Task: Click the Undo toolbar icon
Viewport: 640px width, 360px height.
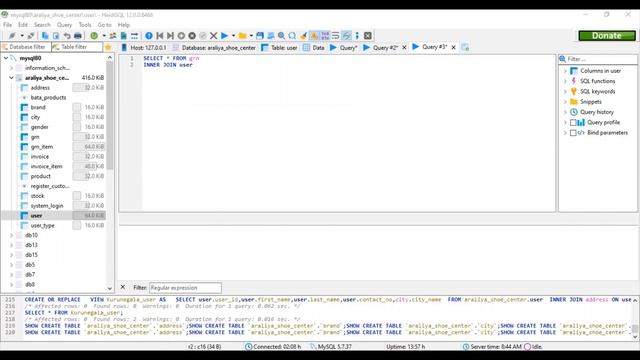Action: click(x=67, y=36)
